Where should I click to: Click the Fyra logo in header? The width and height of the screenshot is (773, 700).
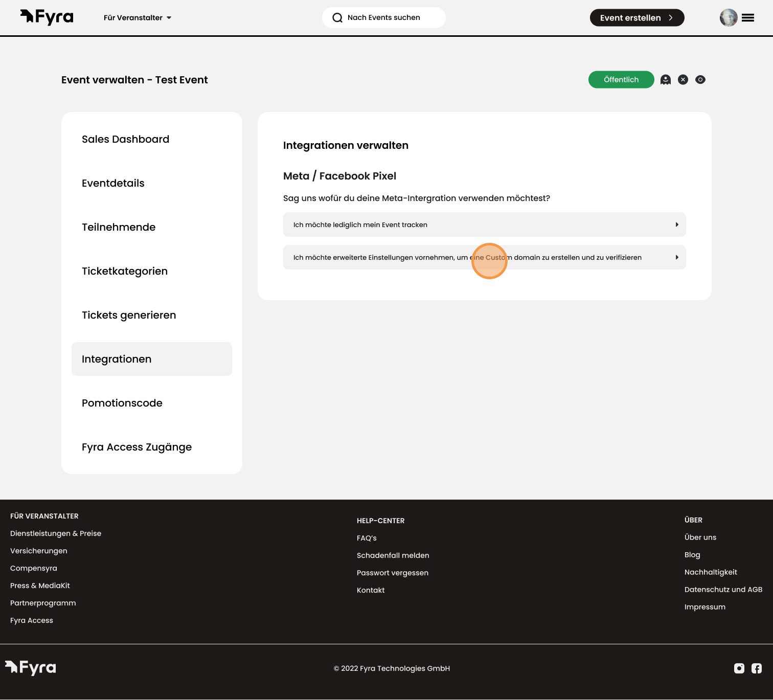(47, 17)
